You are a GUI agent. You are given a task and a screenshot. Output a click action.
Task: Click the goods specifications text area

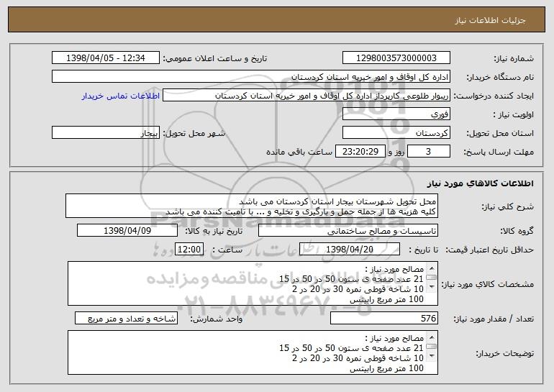click(x=253, y=283)
